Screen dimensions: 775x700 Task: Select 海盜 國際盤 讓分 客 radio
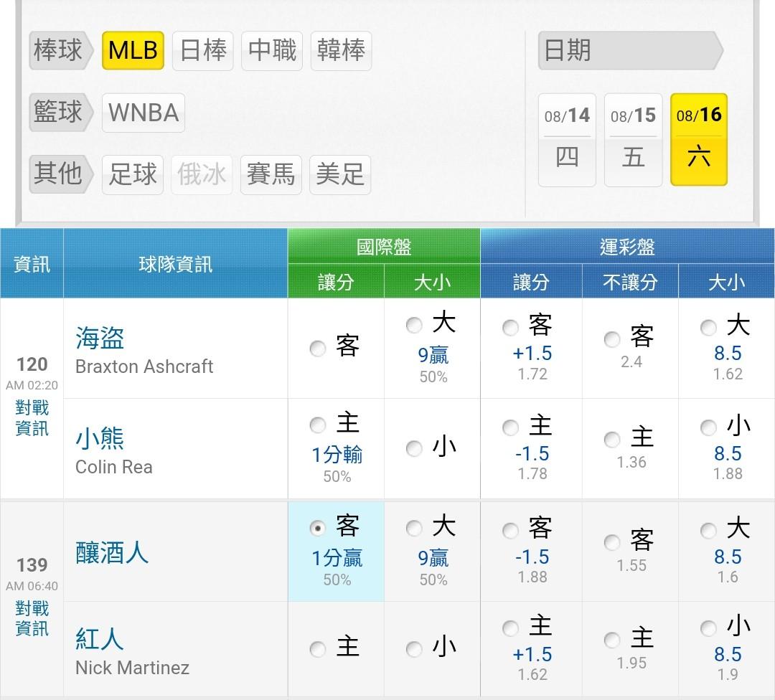(318, 349)
